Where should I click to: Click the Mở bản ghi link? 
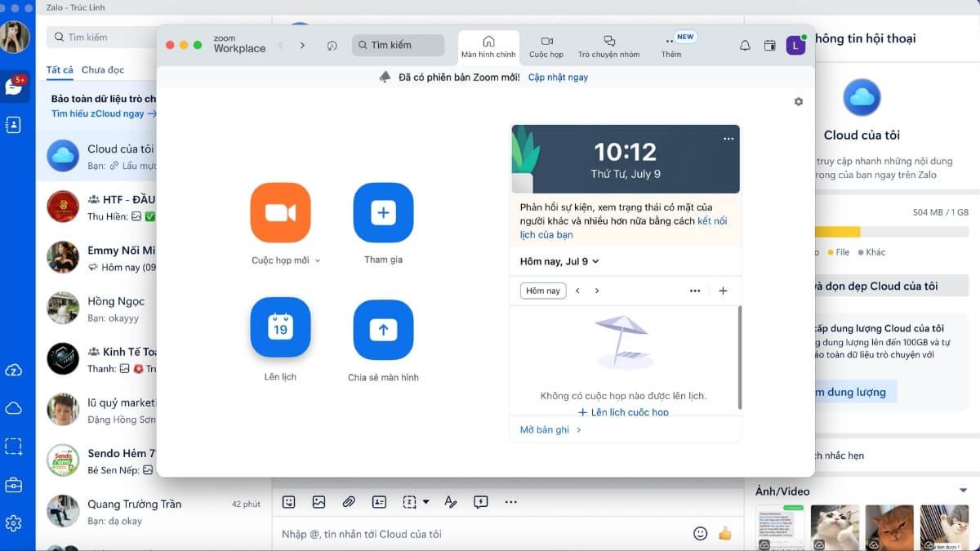point(550,429)
